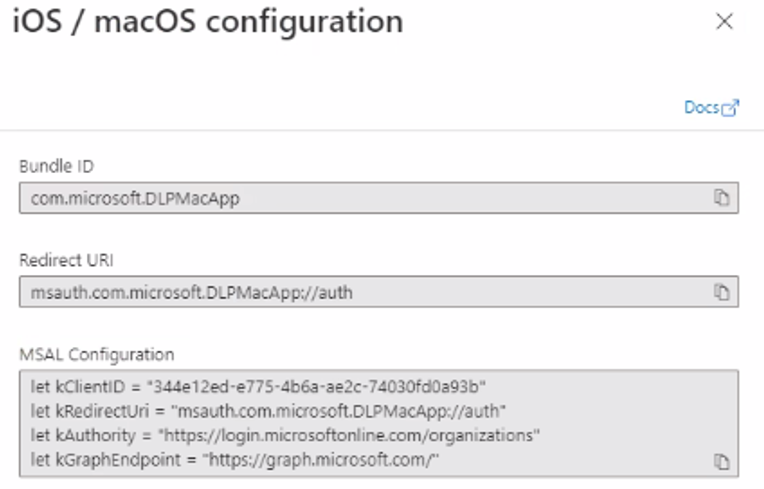Click the MSAL Configuration code box
Screen dimensions: 764x489
pos(379,423)
